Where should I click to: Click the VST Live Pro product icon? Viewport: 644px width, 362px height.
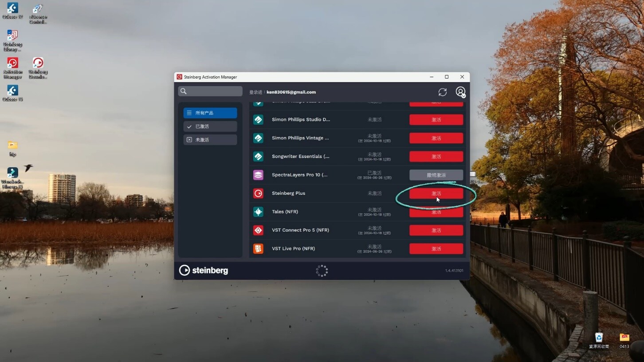(x=258, y=248)
